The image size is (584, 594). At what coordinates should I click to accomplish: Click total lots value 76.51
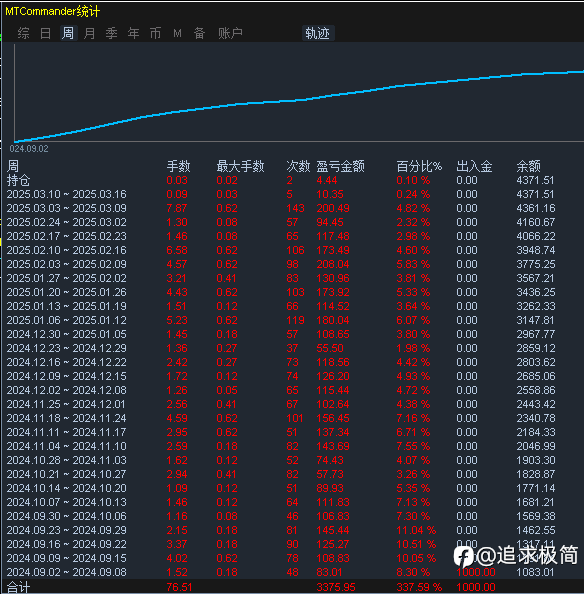click(x=179, y=588)
